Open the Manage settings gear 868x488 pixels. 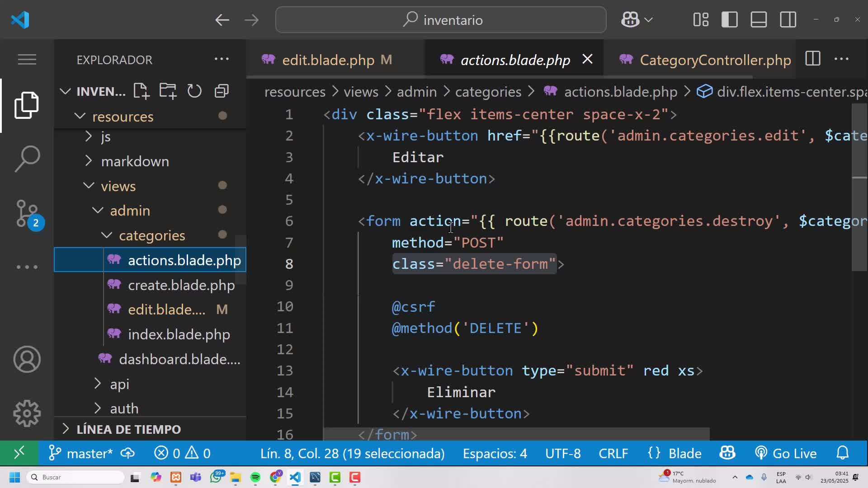[27, 413]
